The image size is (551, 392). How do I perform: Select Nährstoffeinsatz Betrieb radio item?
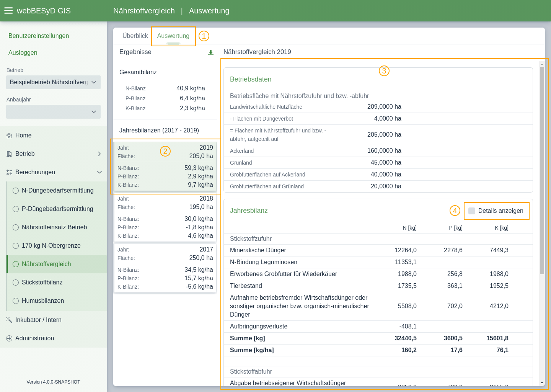pyautogui.click(x=57, y=227)
